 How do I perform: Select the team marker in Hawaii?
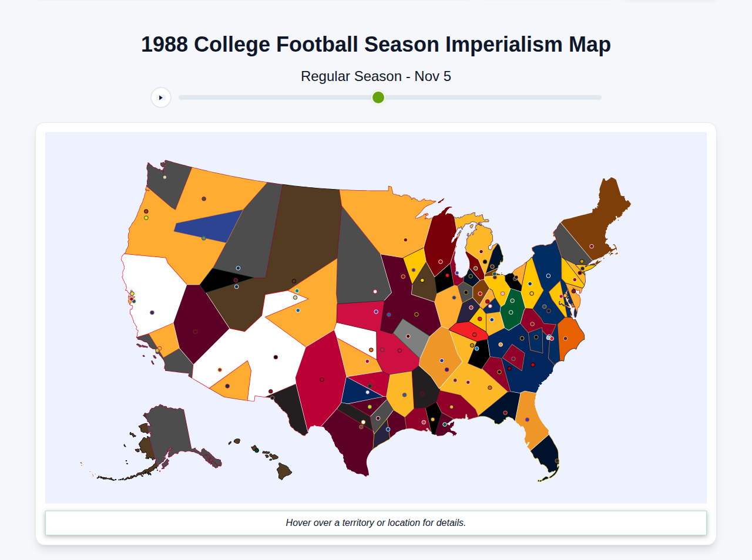pos(257,450)
